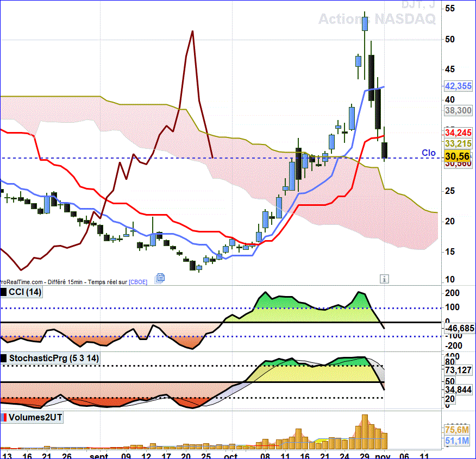476x459 pixels.
Task: Click the 73,127 stochastic value label
Action: click(458, 370)
